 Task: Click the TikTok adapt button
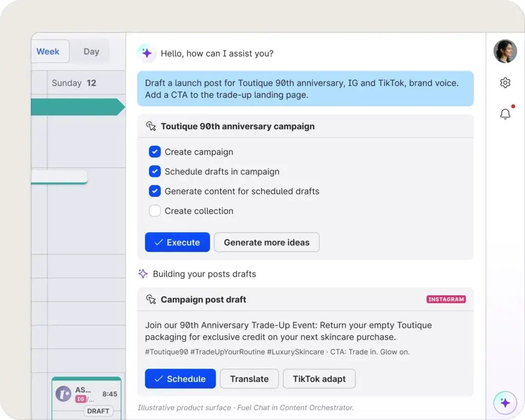point(319,379)
